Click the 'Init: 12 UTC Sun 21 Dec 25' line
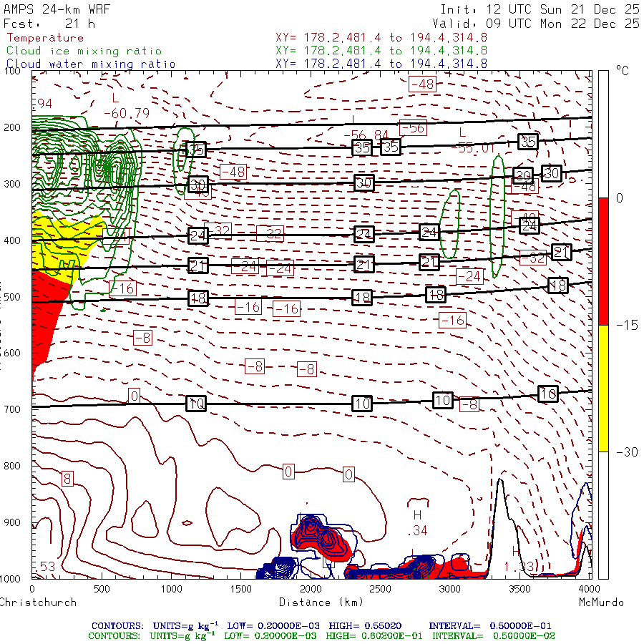 pyautogui.click(x=540, y=9)
